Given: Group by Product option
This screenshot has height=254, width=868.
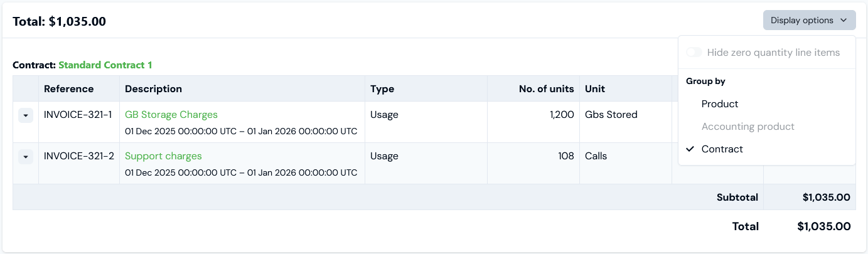Looking at the screenshot, I should point(720,103).
